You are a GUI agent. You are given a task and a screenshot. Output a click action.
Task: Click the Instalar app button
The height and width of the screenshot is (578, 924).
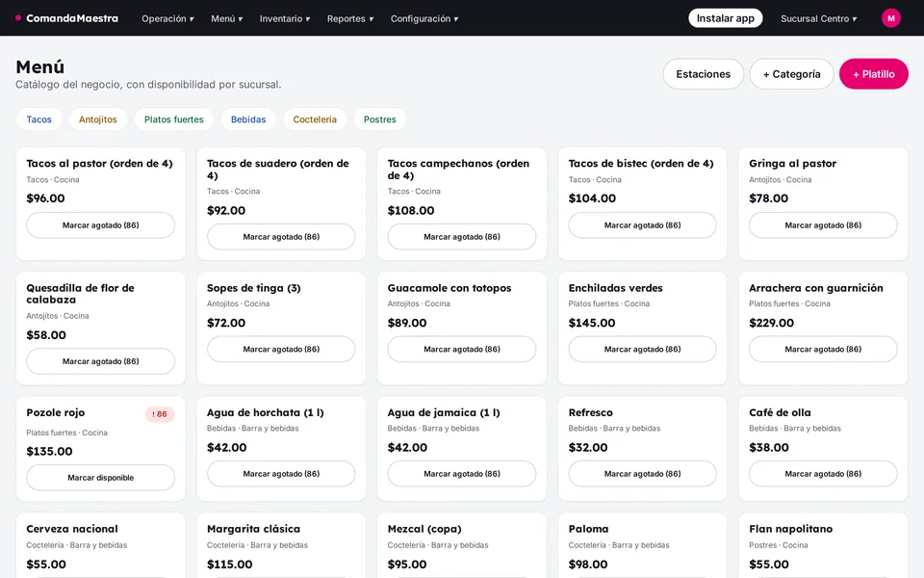[726, 18]
